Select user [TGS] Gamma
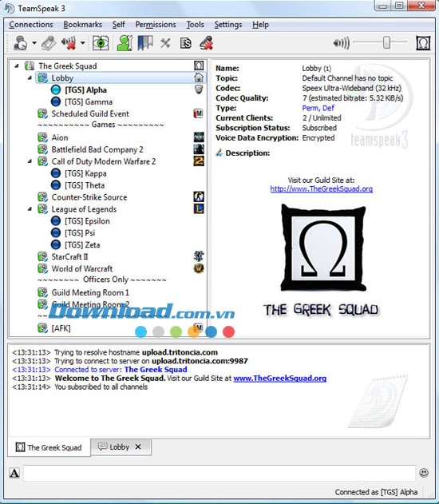Viewport: 439px width, 504px height. [x=89, y=102]
